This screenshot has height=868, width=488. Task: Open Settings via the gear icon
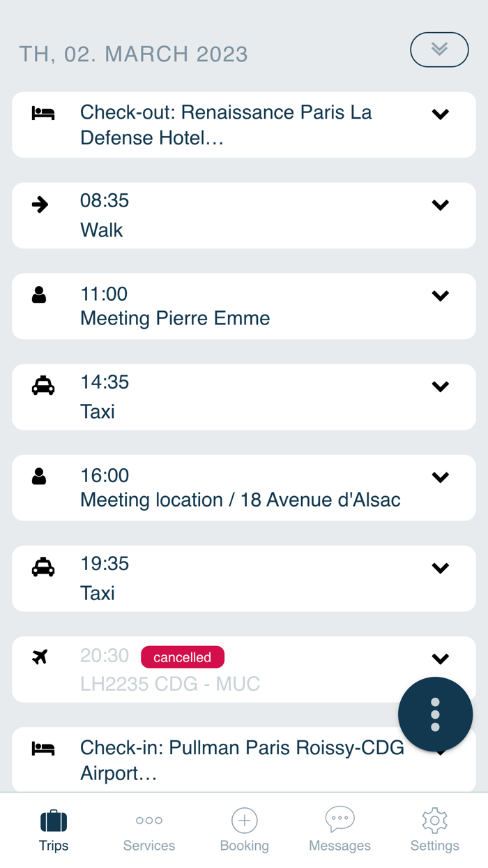pyautogui.click(x=434, y=820)
